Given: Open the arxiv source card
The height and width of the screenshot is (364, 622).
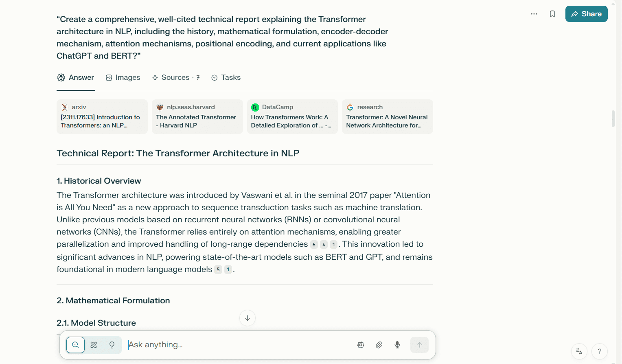Looking at the screenshot, I should [x=102, y=116].
